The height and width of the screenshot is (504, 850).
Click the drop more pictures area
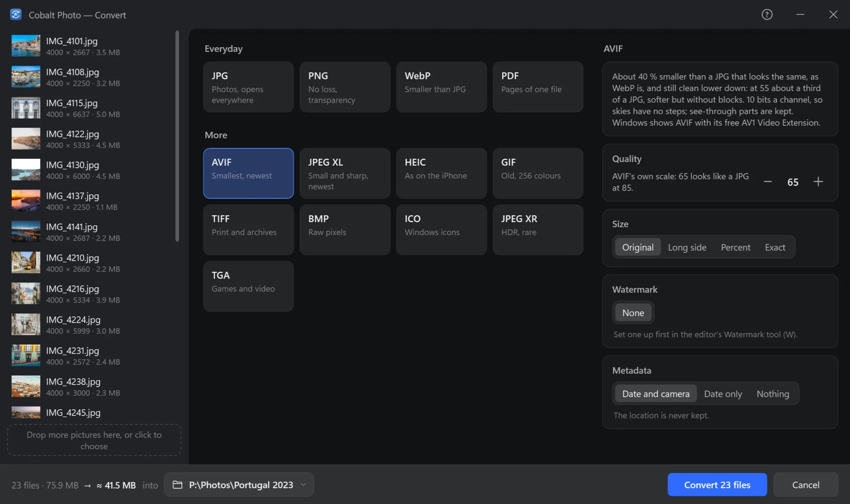pos(94,440)
